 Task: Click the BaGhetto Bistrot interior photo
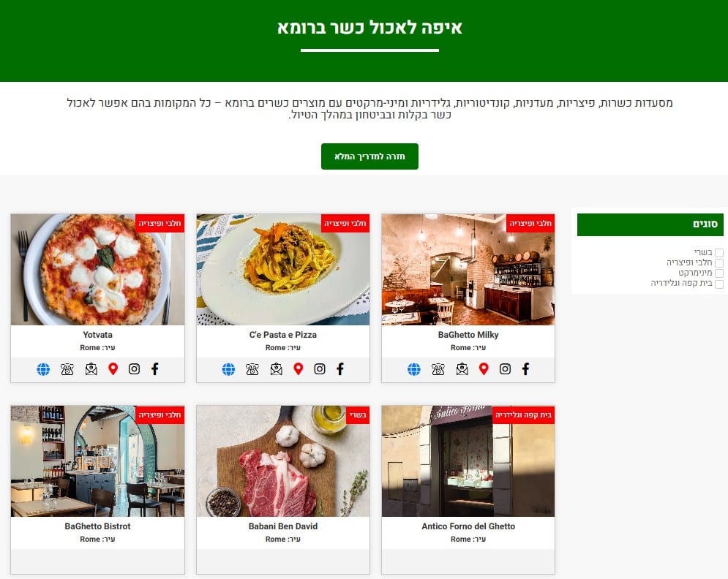point(97,461)
